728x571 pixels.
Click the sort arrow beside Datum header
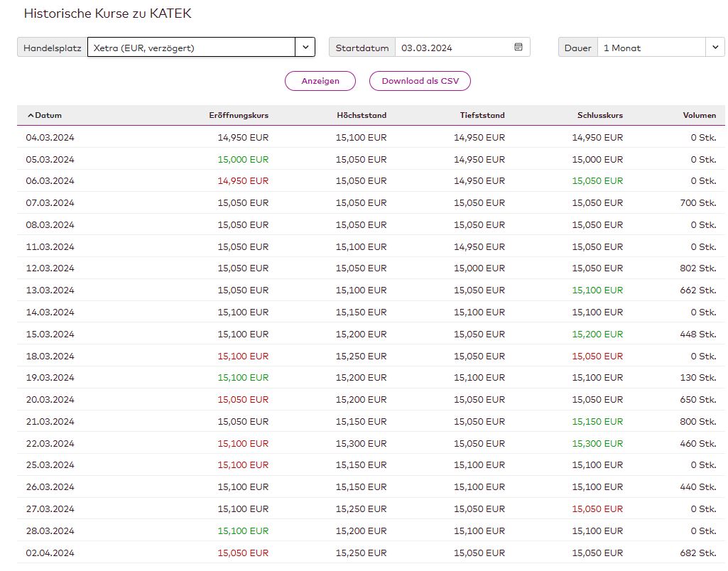pos(31,116)
